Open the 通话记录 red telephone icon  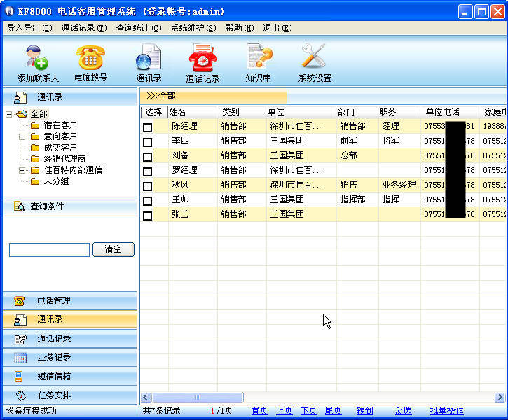click(202, 64)
